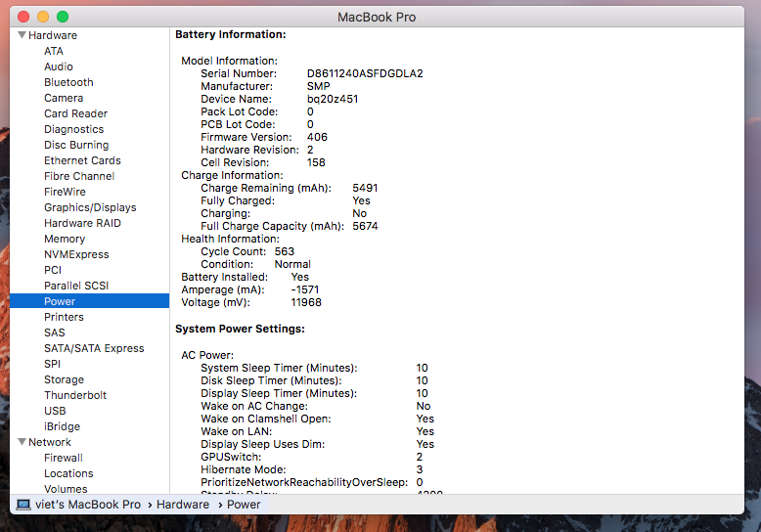
Task: Click Hardware in the path bar
Action: pos(183,505)
